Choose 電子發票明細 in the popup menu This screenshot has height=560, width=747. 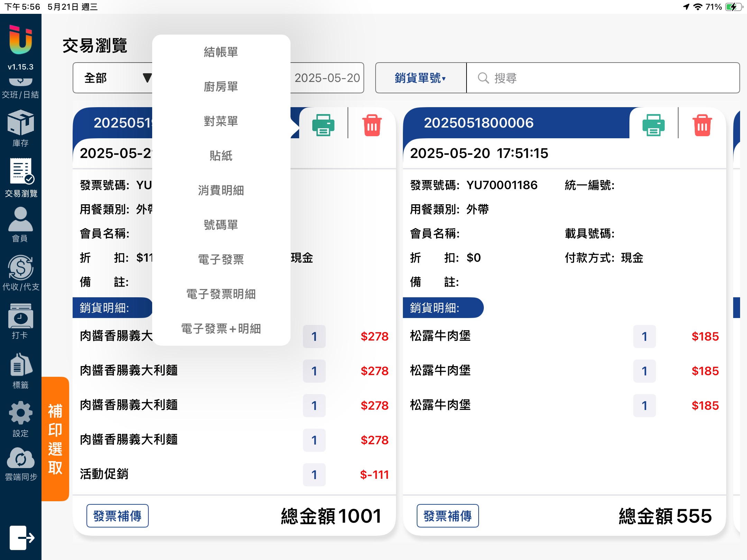(x=221, y=294)
